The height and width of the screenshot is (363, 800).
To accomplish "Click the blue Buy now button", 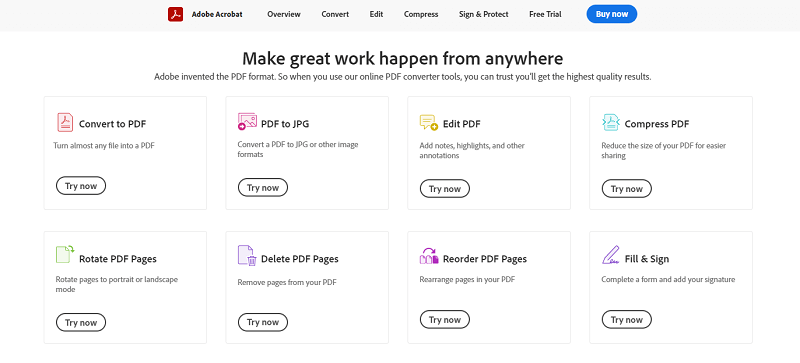I will pos(612,14).
